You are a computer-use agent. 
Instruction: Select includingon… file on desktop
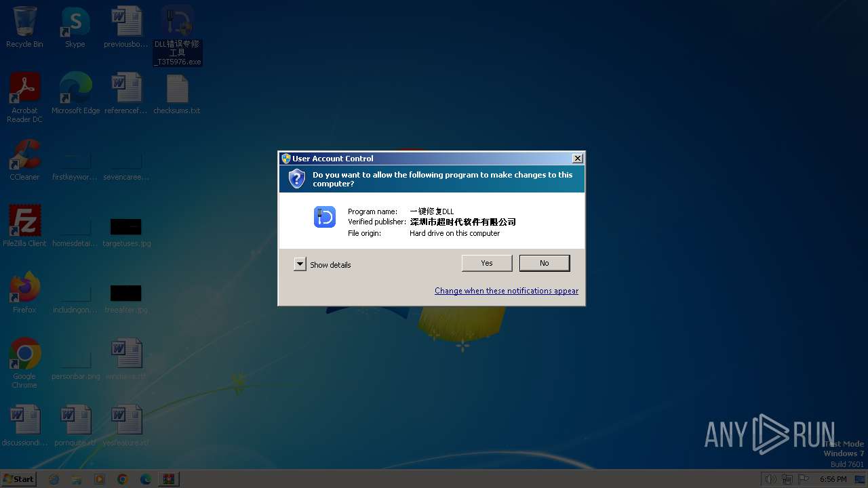[75, 299]
